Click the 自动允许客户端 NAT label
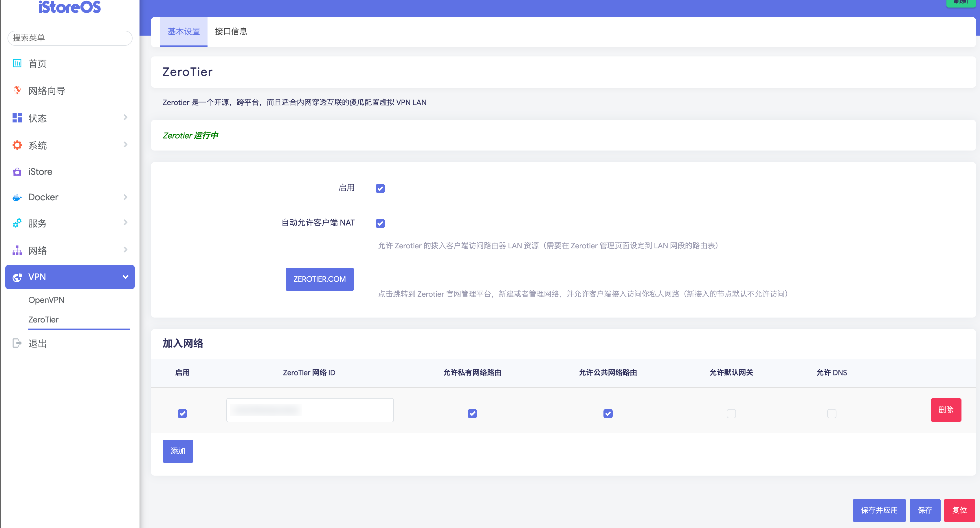The height and width of the screenshot is (528, 980). pos(318,223)
